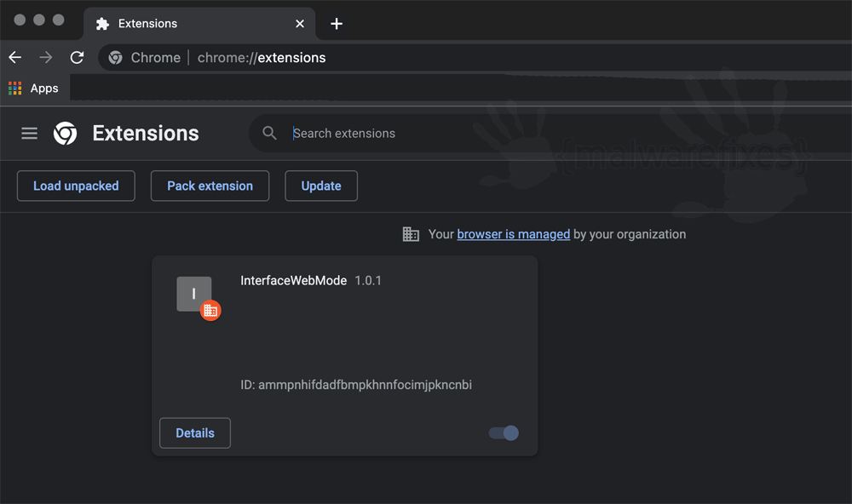This screenshot has width=852, height=504.
Task: Click the InterfaceWebMode extension name
Action: point(293,281)
